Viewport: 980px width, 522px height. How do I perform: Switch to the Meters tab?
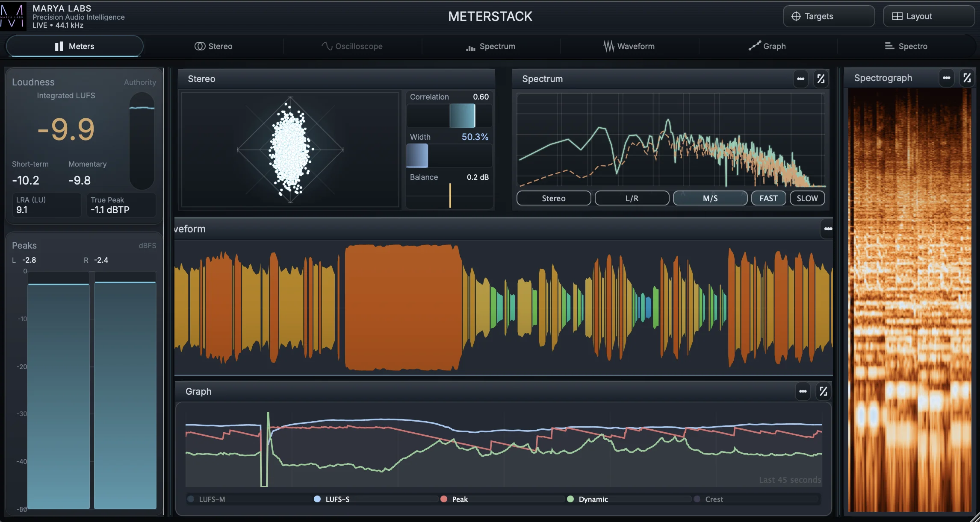tap(74, 46)
